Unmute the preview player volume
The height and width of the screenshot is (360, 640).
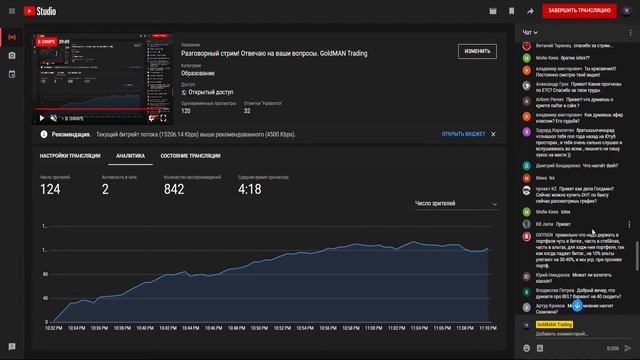coord(53,118)
